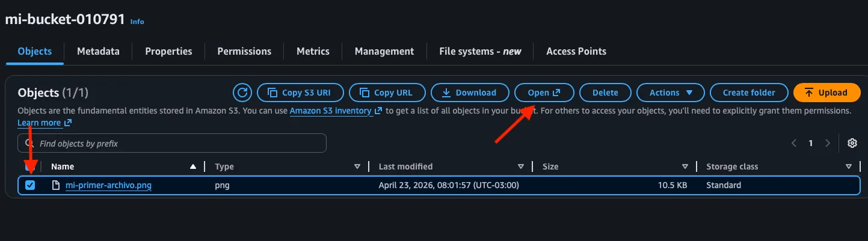Screen dimensions: 868x241
Task: Open the Metrics tab
Action: [x=313, y=51]
